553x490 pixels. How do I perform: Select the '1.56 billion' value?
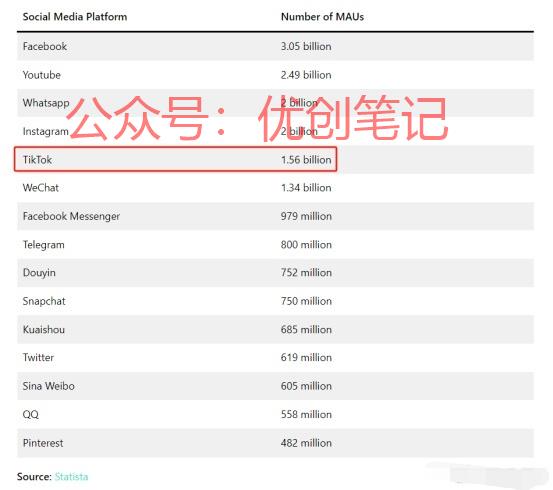point(306,160)
